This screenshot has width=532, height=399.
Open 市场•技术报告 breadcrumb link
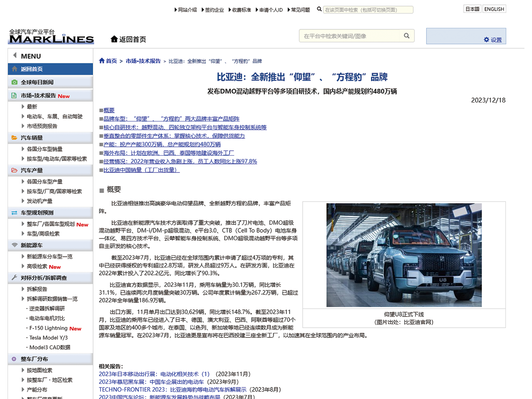(x=143, y=61)
